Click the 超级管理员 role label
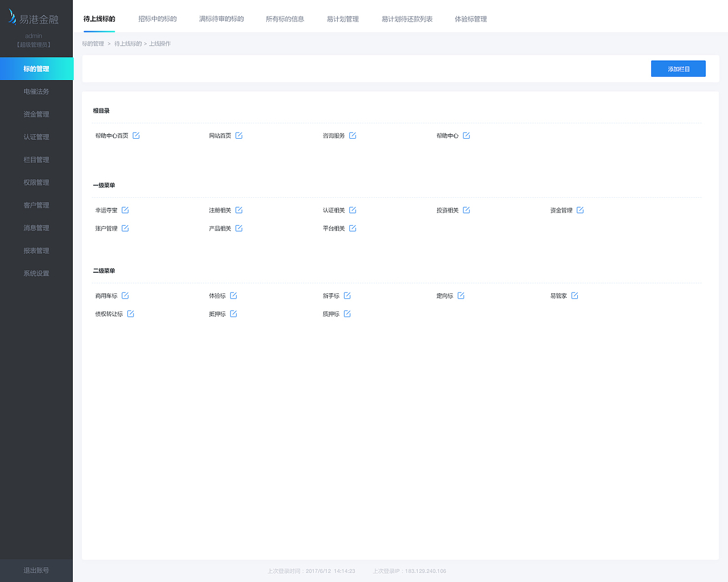Image resolution: width=728 pixels, height=582 pixels. [34, 44]
